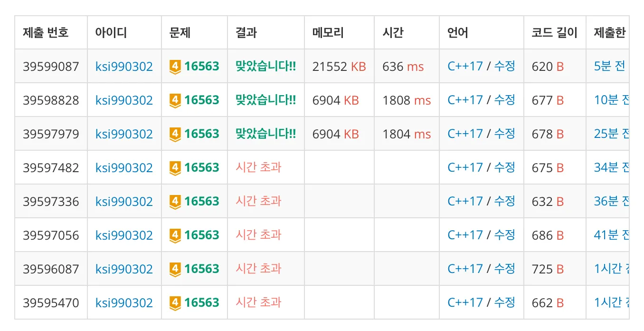Open user ksi990302 in submission 39598828 row
The height and width of the screenshot is (331, 644).
[124, 100]
